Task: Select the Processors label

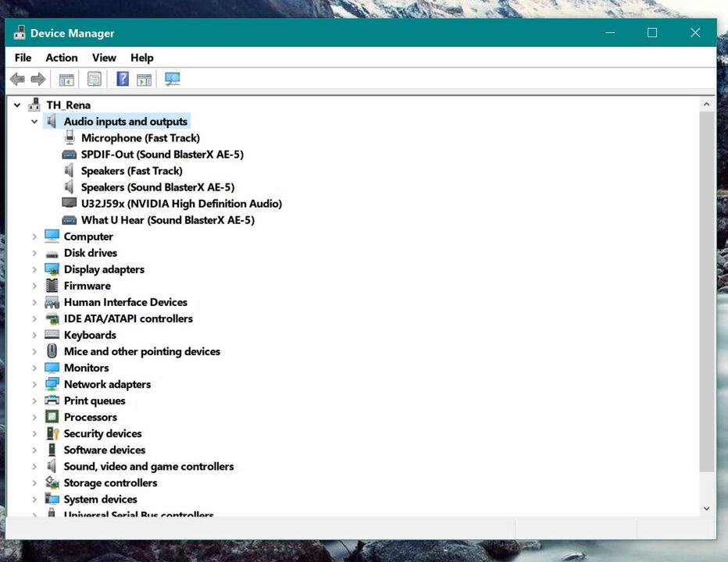Action: (91, 417)
